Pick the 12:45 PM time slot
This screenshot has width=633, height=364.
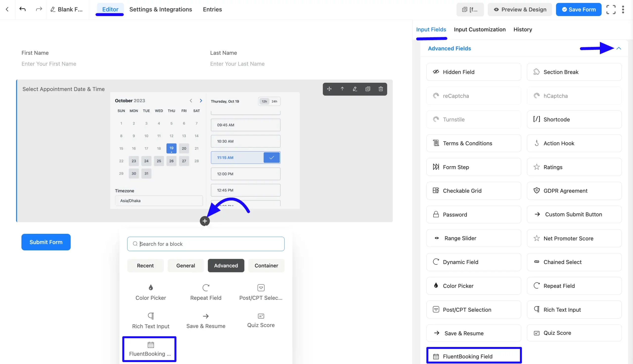246,190
